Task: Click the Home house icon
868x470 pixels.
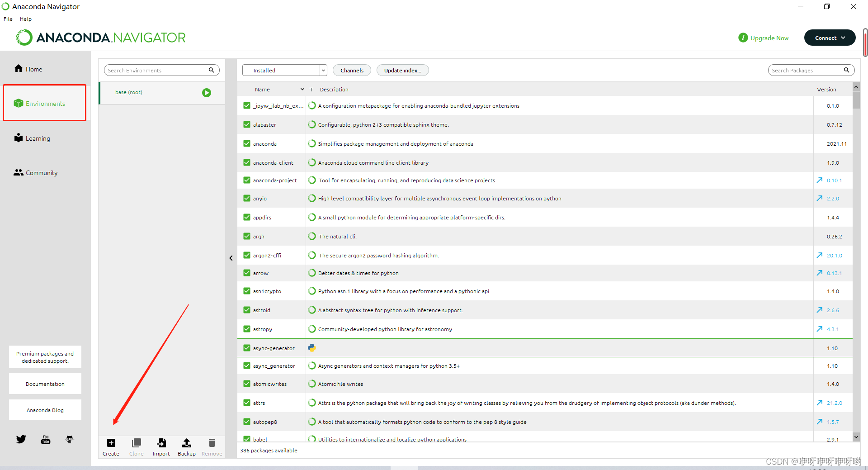Action: click(x=19, y=68)
